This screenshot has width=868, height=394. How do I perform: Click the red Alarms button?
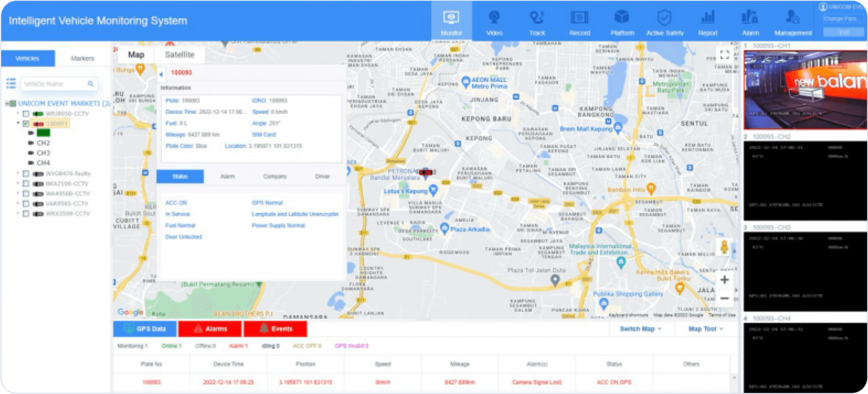[x=210, y=329]
